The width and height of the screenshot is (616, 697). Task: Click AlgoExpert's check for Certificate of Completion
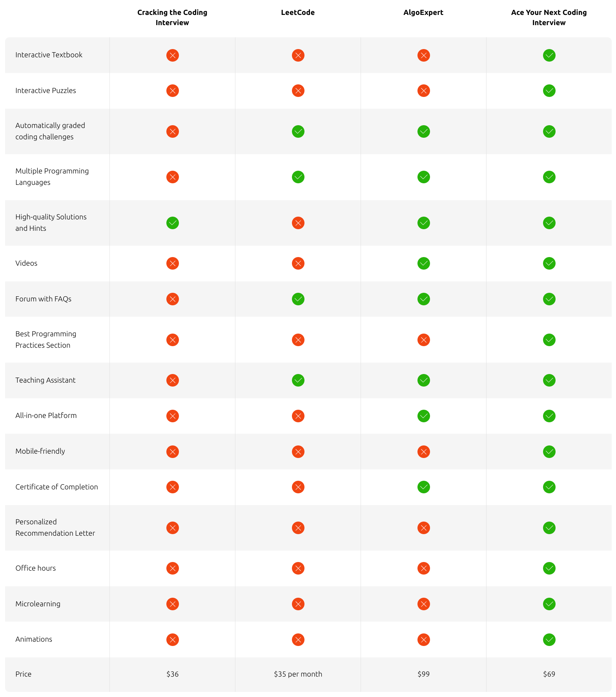pyautogui.click(x=423, y=487)
